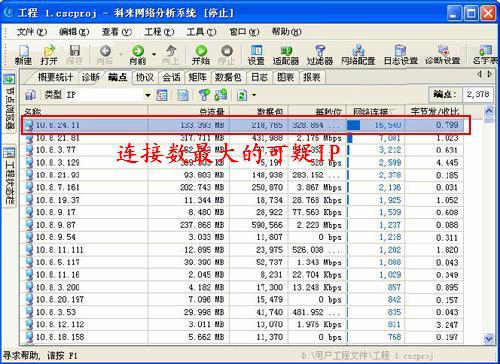Click the scrollbar down arrow
Viewport: 500px width, 364px height.
coord(489,338)
